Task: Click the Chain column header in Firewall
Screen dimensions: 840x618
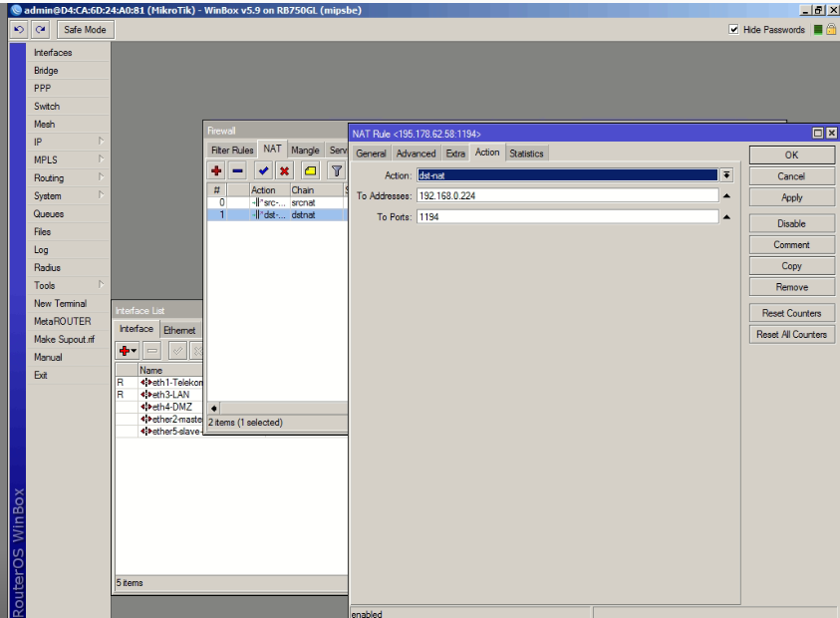Action: coord(316,189)
